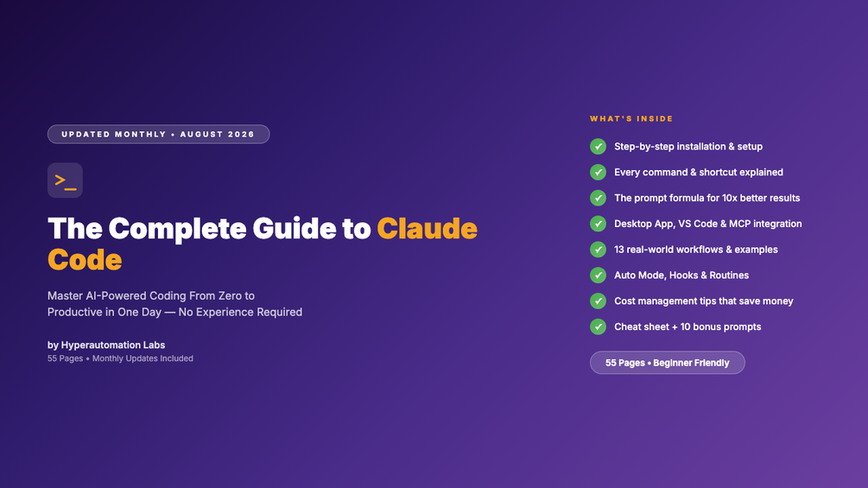
Task: Click Cheat sheet + 10 bonus prompts text
Action: (687, 326)
